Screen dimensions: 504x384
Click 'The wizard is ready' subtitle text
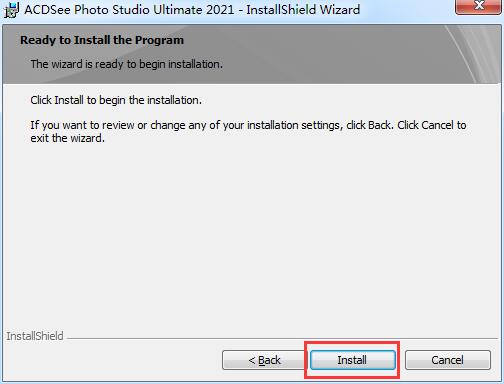click(x=127, y=64)
